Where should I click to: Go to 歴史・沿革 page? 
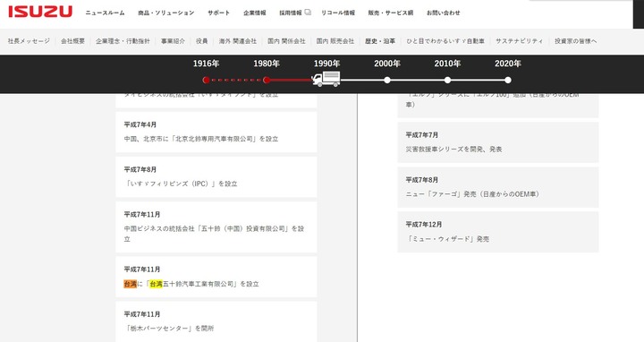380,41
